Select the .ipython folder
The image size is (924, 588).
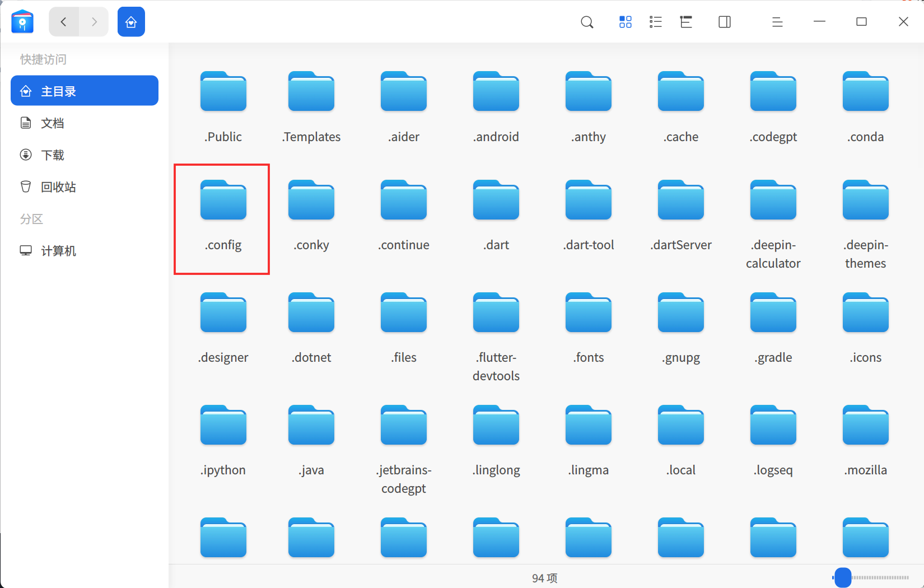pos(223,441)
